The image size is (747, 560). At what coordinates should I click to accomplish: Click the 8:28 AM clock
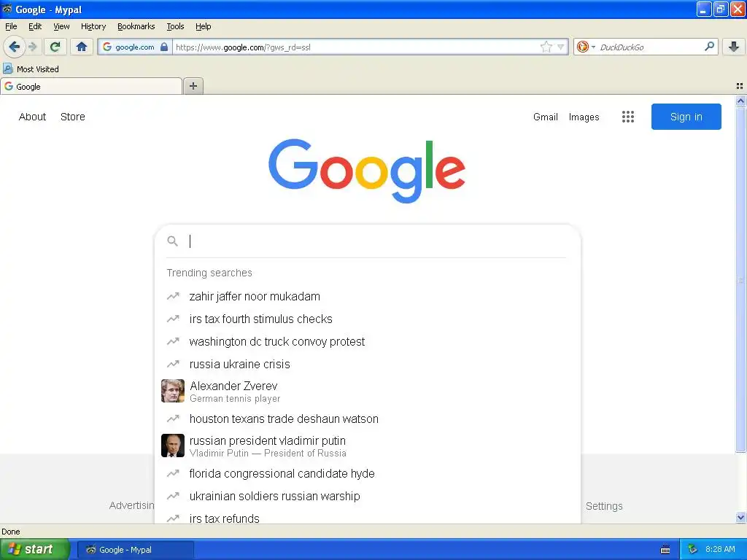click(x=720, y=549)
